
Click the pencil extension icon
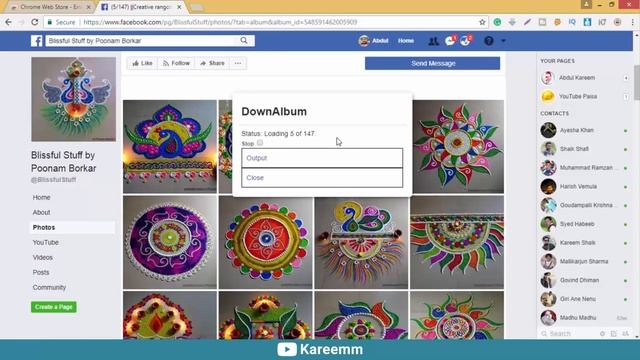coord(527,22)
